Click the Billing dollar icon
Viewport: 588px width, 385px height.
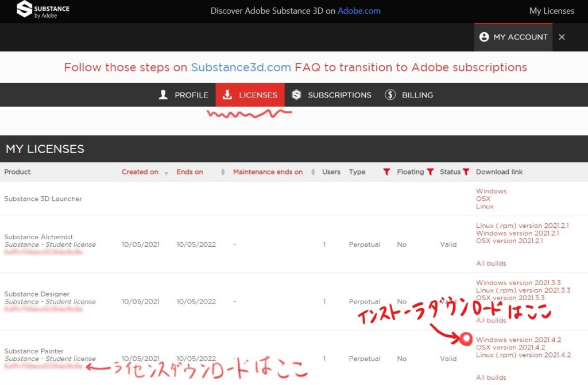pos(390,95)
